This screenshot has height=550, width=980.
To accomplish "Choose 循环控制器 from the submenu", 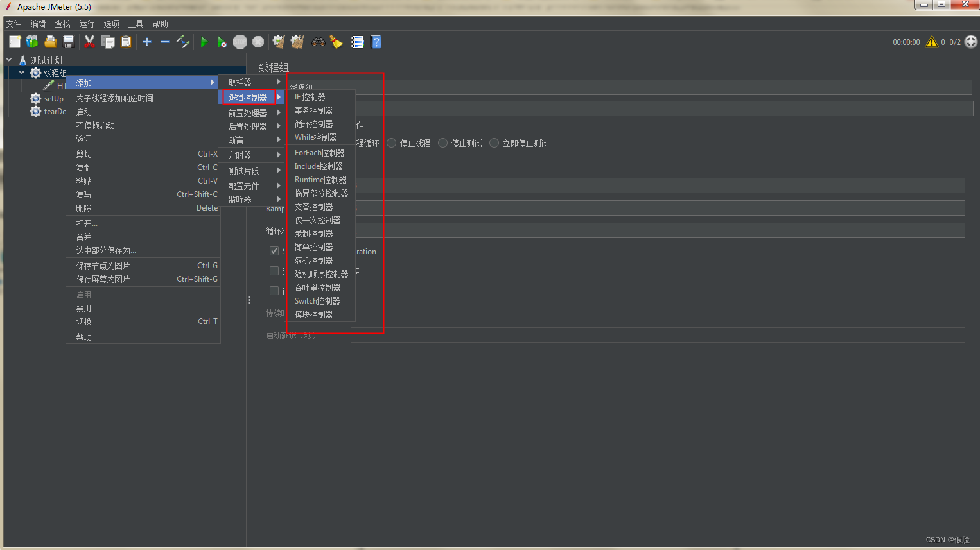I will (x=320, y=124).
